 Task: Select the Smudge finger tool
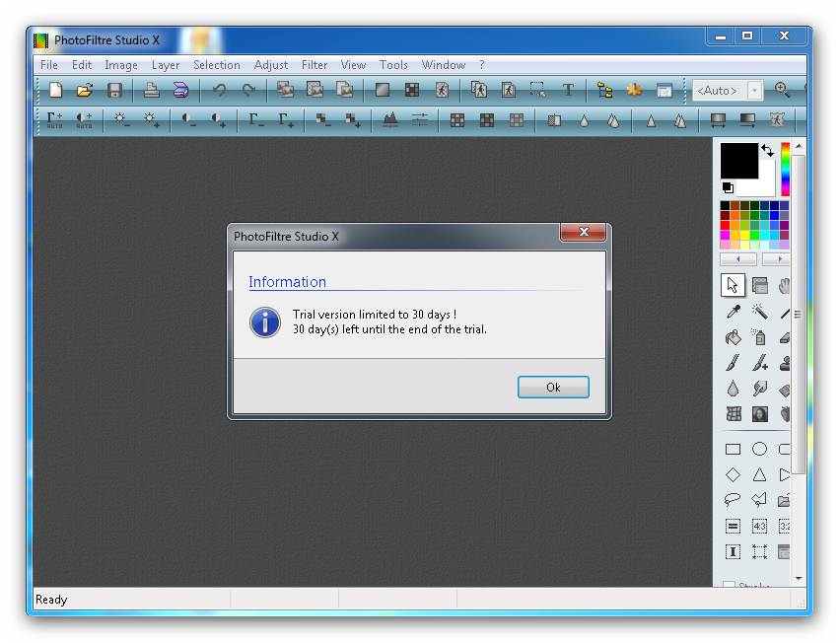(759, 389)
